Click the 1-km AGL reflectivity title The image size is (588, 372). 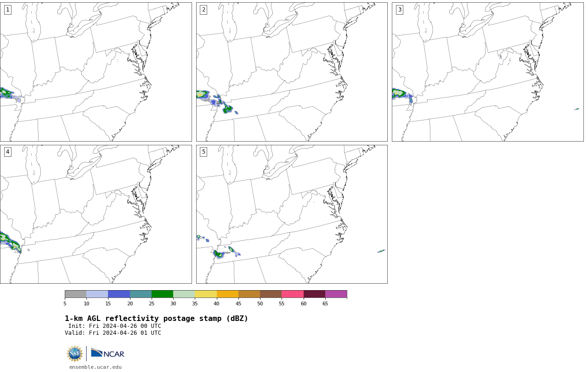coord(156,319)
